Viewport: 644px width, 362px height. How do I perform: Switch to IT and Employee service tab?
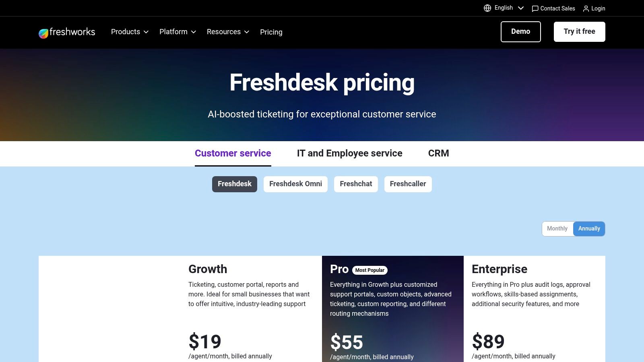pyautogui.click(x=349, y=153)
